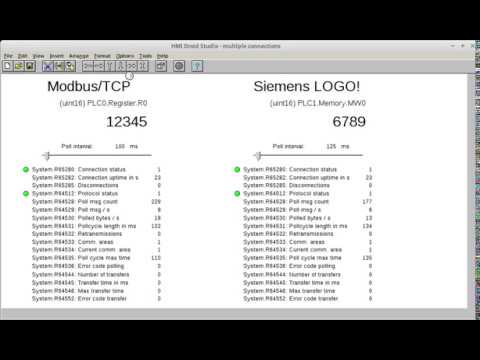Click Max transfer time row under Siemens LOGO!
480x360 pixels.
[x=308, y=291]
